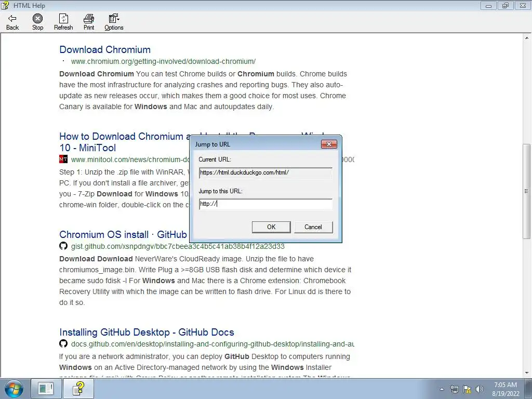Click the vertical scrollbar thumb
Viewport: 532px width, 399px height.
[x=527, y=191]
